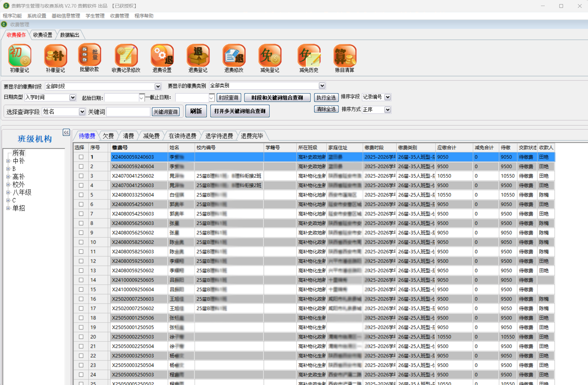Open the 要显示的缴费时段 dropdown
This screenshot has height=385, width=588.
click(x=158, y=86)
